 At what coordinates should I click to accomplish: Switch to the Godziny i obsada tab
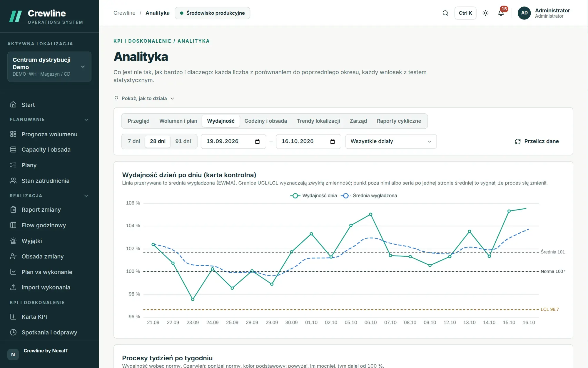(265, 121)
